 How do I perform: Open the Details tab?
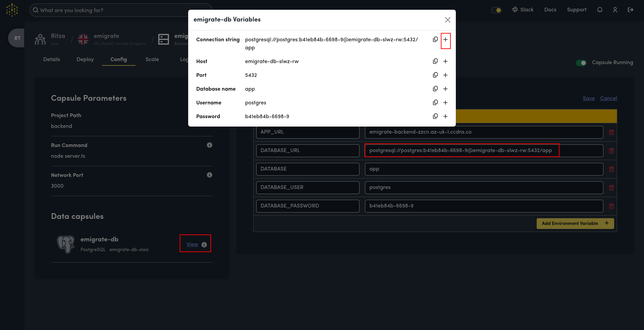pyautogui.click(x=52, y=59)
